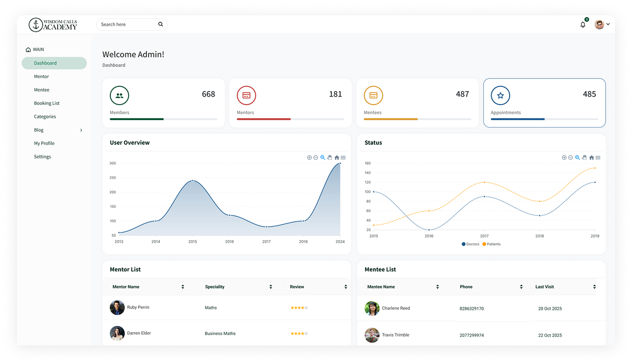Viewport: 632px width, 364px height.
Task: Click the search magnifier icon
Action: coord(161,24)
